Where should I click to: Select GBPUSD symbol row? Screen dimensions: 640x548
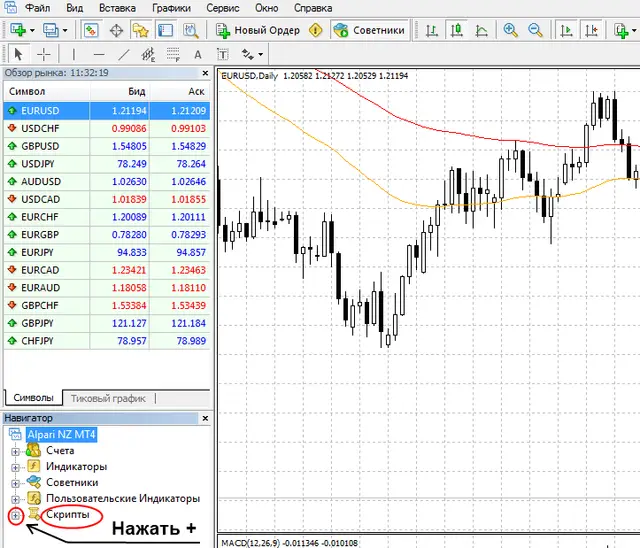(x=107, y=146)
